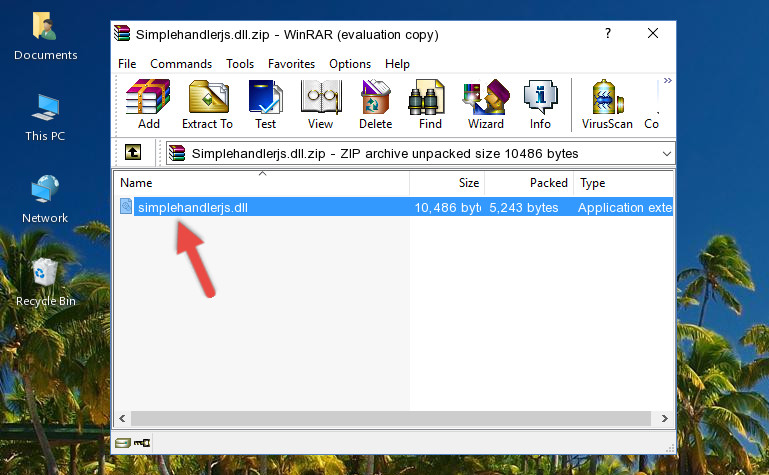Select simplehandlerjs.dll file name
This screenshot has width=769, height=475.
[x=193, y=207]
